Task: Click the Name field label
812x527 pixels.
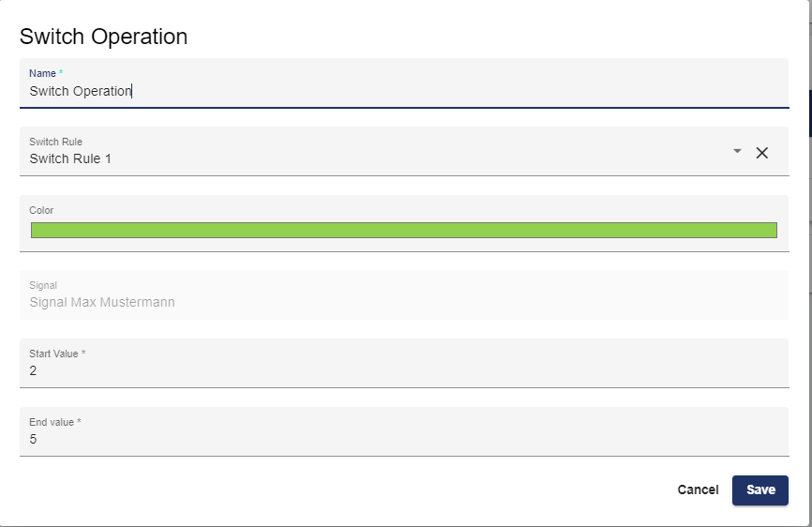Action: [43, 73]
